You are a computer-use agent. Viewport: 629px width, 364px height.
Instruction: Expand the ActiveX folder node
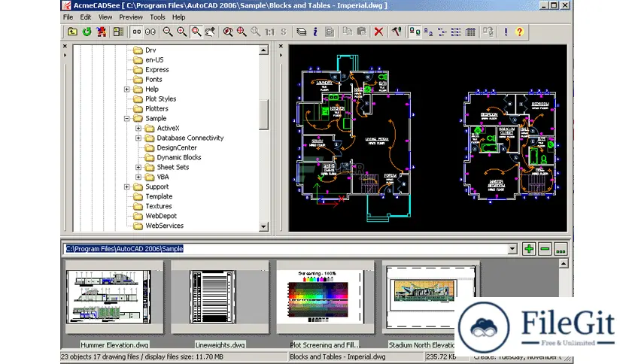[138, 129]
